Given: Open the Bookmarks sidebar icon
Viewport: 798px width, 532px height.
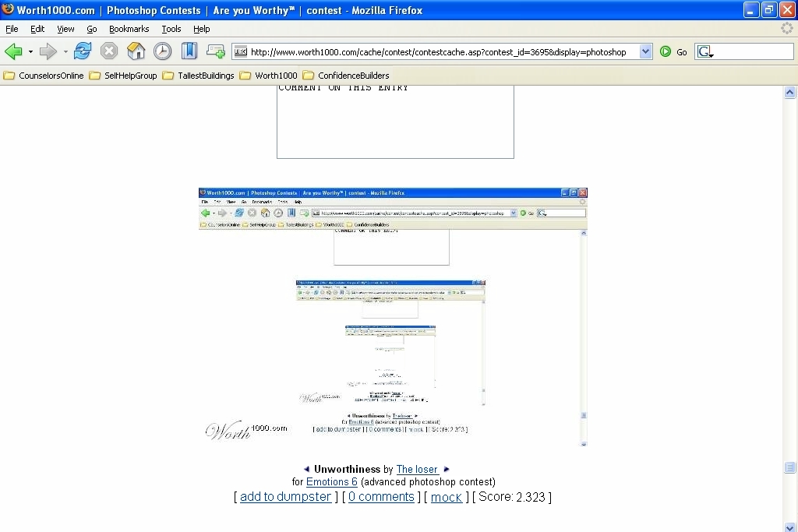Looking at the screenshot, I should [189, 51].
